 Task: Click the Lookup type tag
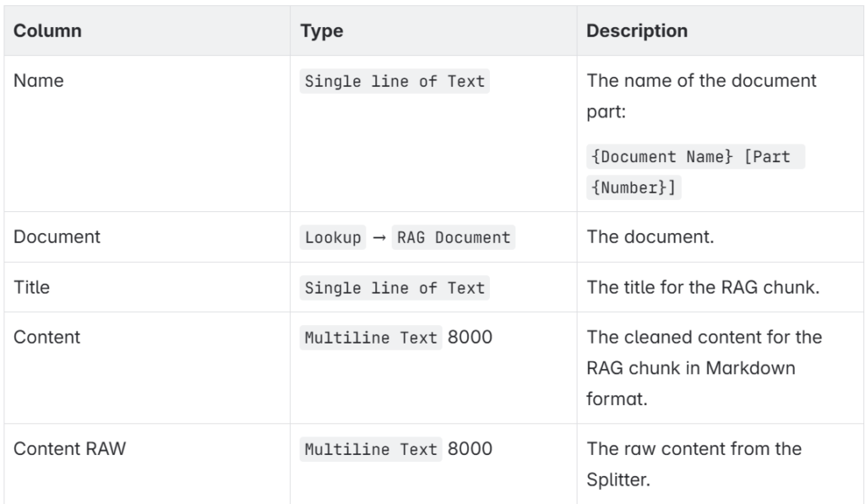(x=333, y=237)
